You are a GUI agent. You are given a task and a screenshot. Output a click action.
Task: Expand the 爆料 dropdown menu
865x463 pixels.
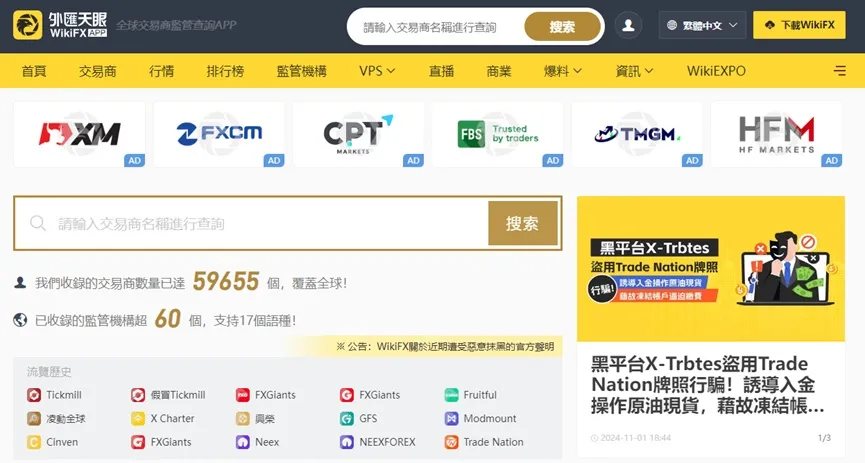[563, 71]
